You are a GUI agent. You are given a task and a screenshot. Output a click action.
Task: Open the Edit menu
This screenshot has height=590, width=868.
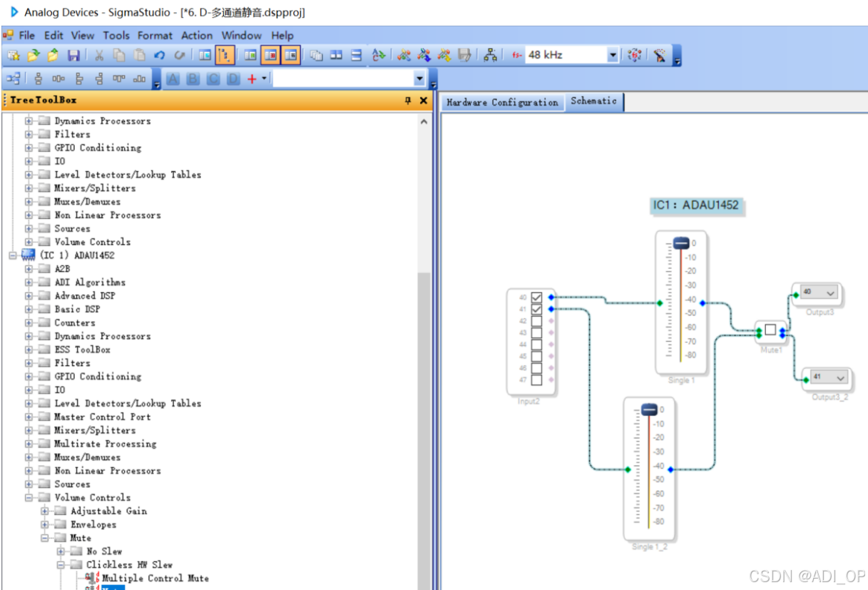pos(53,35)
